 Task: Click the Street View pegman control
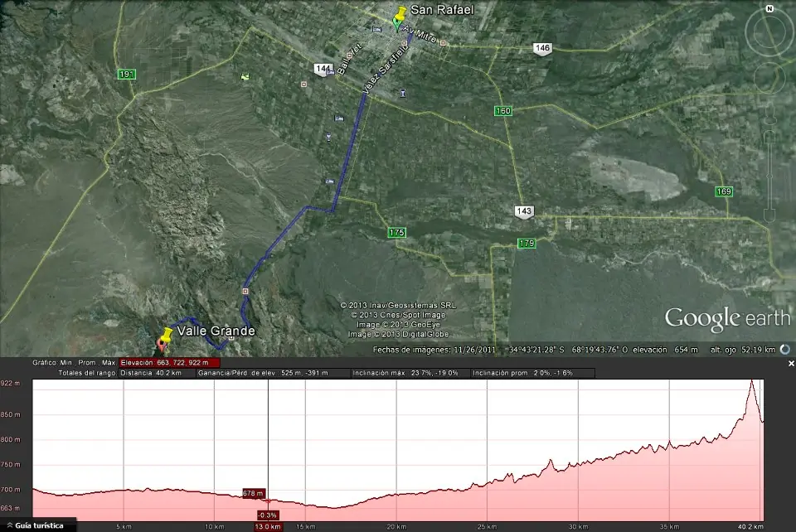tap(769, 113)
